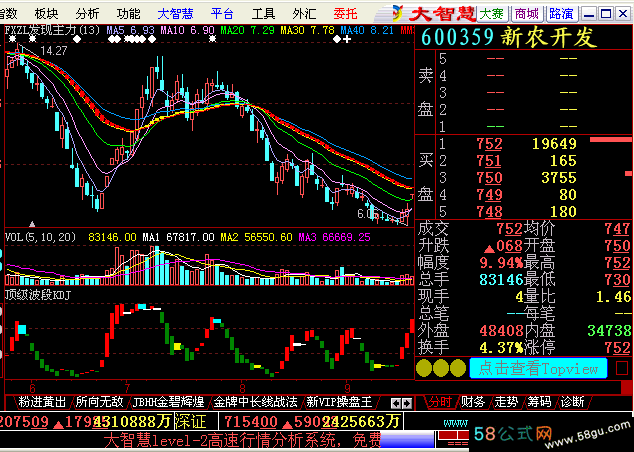
Task: Switch to the 金牌中长线战法 indicator tab
Action: coord(255,402)
